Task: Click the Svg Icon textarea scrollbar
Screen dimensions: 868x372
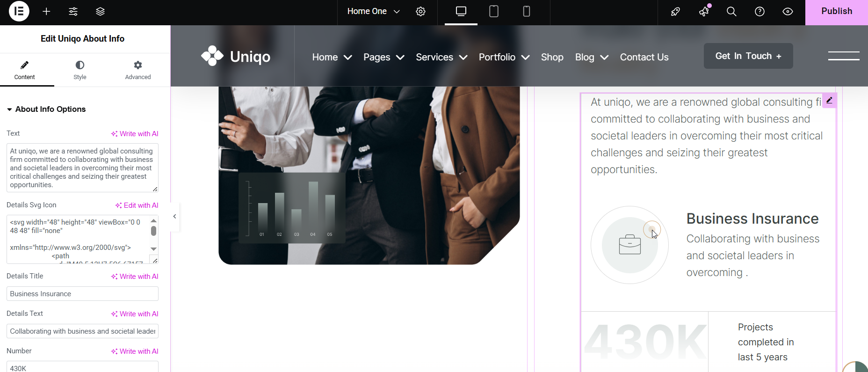Action: coord(153,231)
